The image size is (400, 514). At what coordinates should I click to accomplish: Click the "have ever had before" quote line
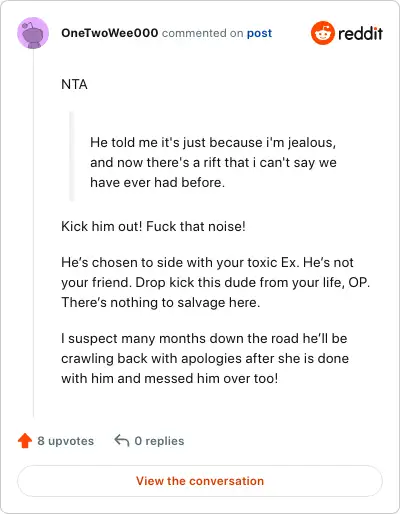pos(157,182)
